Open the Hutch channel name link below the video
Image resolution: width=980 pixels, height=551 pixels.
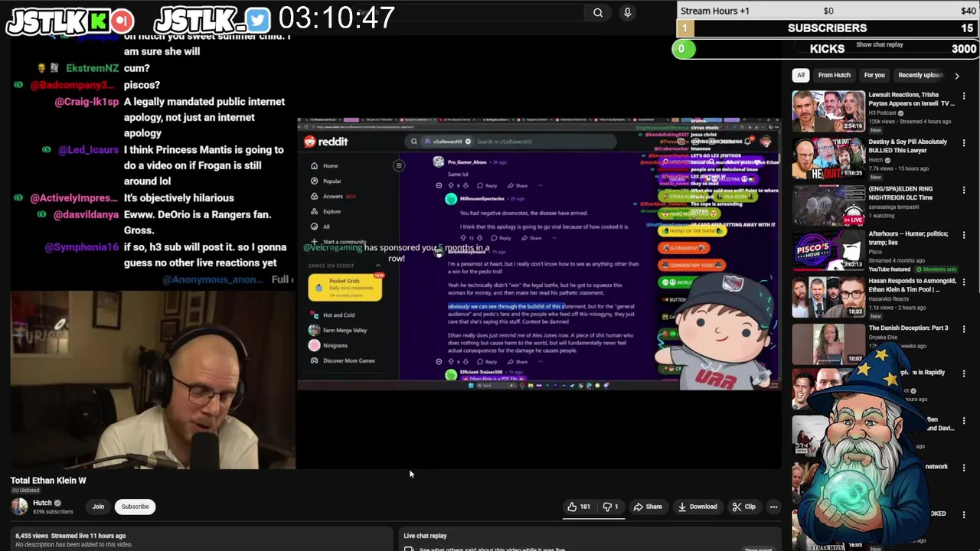pos(42,503)
